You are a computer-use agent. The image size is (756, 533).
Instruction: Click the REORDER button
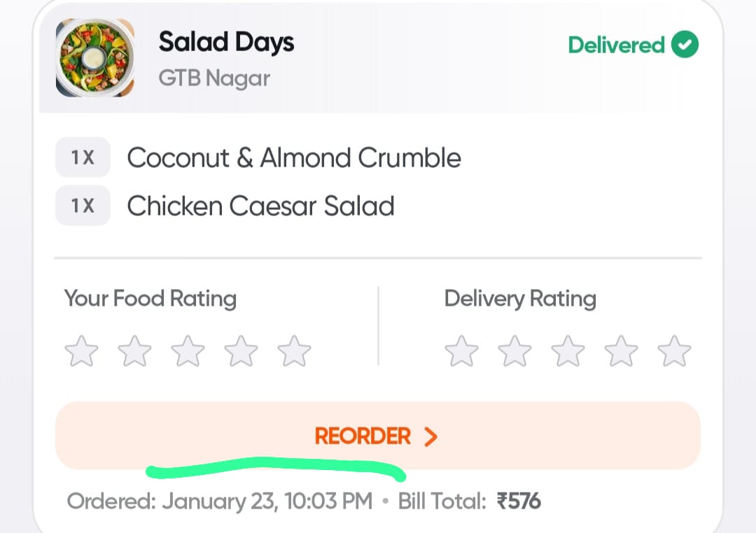pos(377,436)
